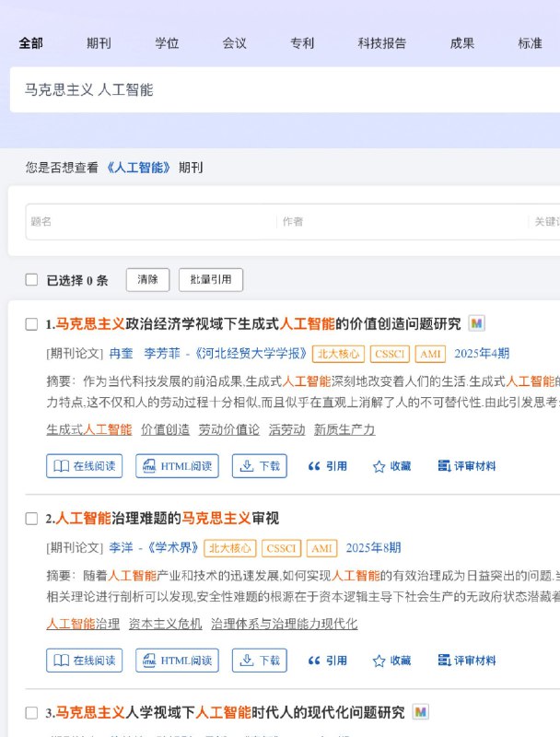Screen dimensions: 560x737
Task: Click CSSCI tag on result 1
Action: (390, 354)
